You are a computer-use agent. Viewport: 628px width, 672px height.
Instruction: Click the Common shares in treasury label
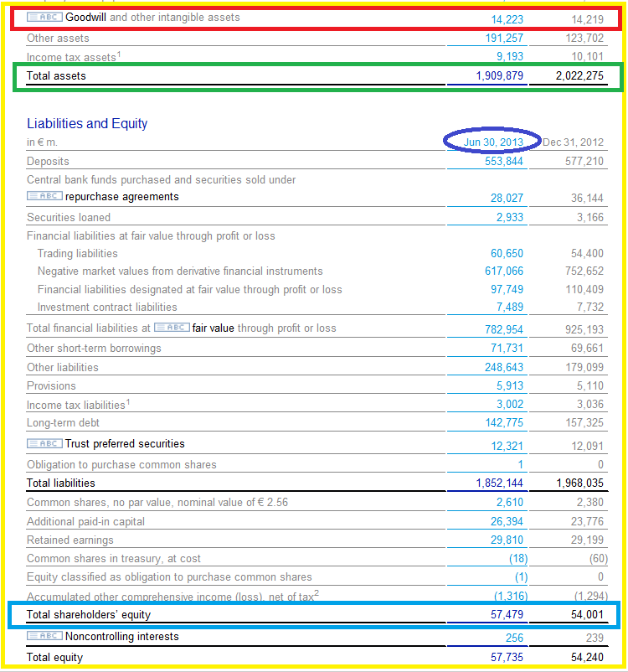114,558
